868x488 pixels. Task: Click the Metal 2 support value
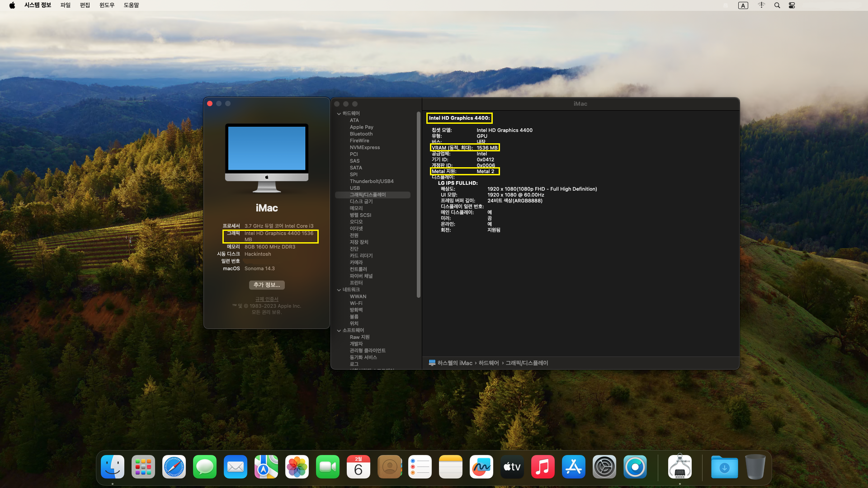coord(486,172)
